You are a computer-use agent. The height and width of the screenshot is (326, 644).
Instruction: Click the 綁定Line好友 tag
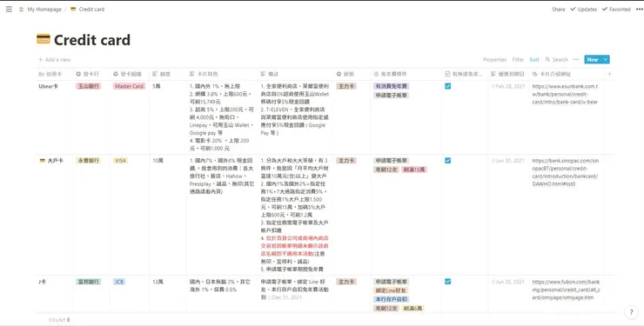point(391,290)
